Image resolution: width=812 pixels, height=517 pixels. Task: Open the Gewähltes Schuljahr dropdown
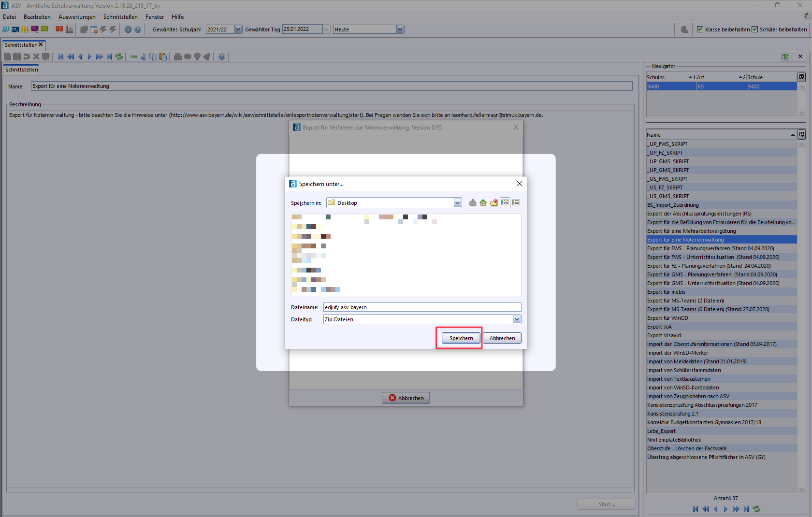click(x=238, y=29)
